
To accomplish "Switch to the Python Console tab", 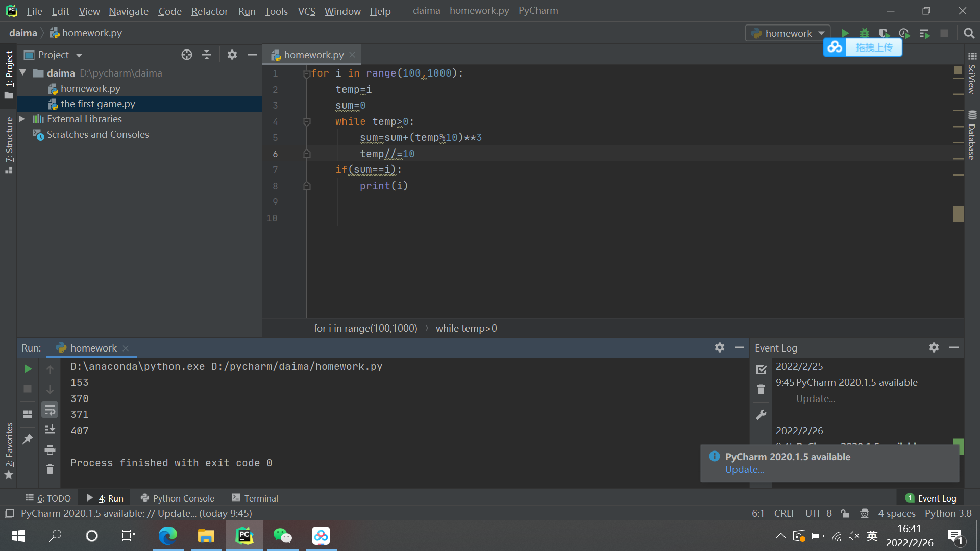I will click(x=178, y=498).
